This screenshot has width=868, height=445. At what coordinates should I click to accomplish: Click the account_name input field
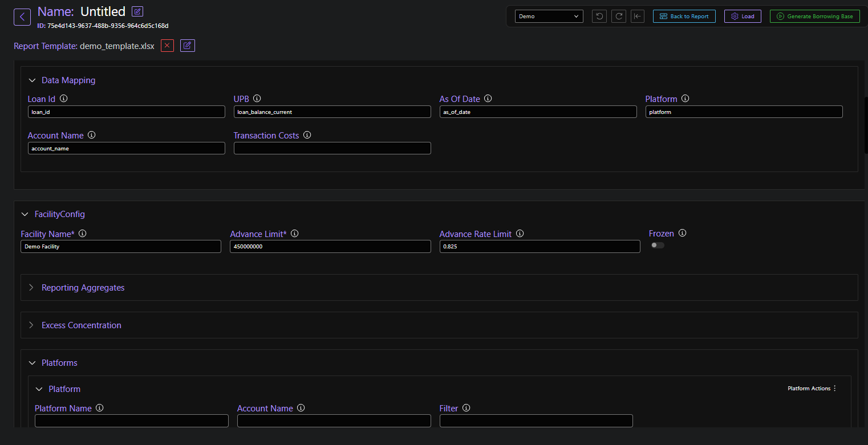[127, 148]
